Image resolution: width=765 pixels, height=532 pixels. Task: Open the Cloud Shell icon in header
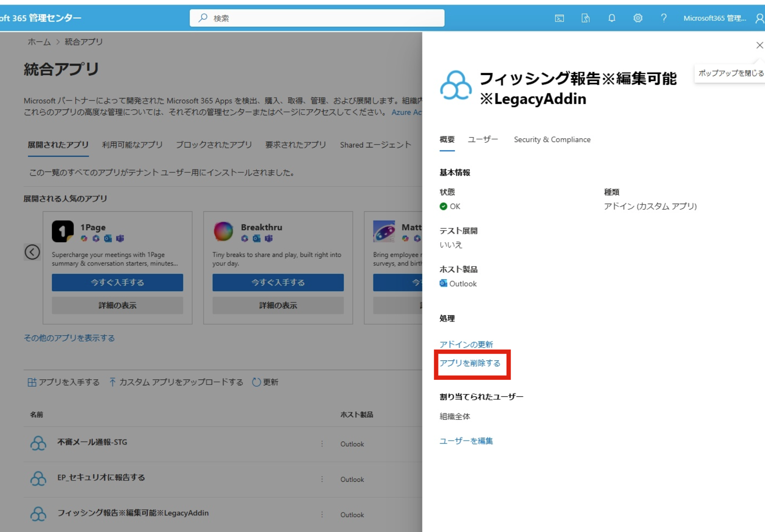(x=559, y=18)
